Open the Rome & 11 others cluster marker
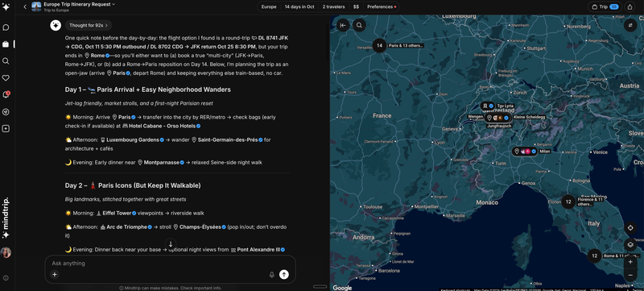The image size is (644, 291). pyautogui.click(x=594, y=256)
